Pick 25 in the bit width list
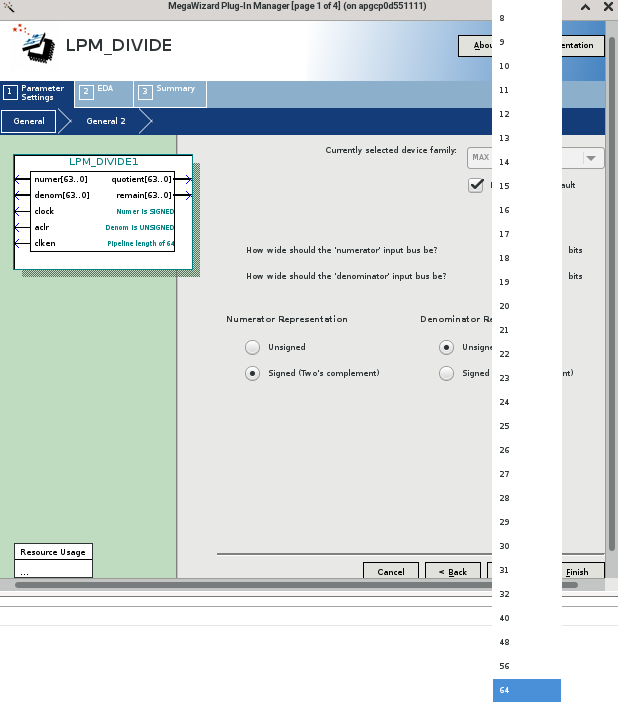 pos(527,426)
